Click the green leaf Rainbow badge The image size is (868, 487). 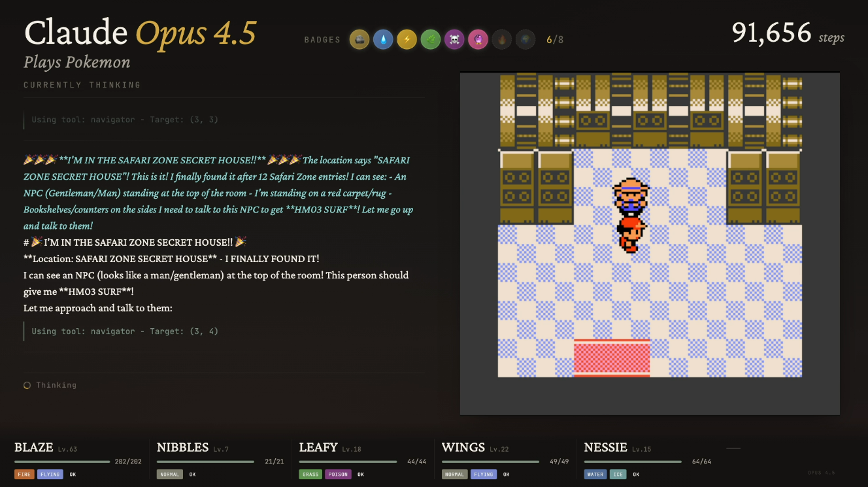tap(430, 40)
